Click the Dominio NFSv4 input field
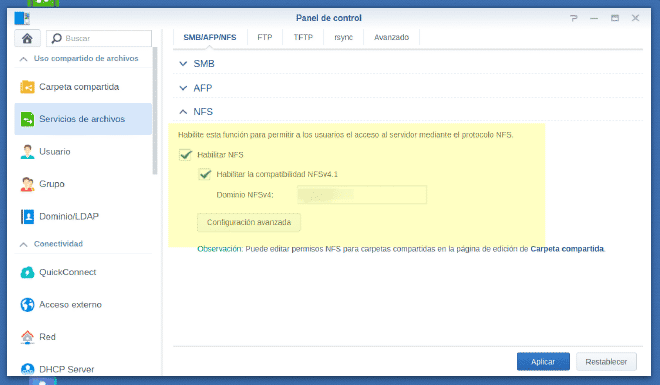 (x=362, y=195)
